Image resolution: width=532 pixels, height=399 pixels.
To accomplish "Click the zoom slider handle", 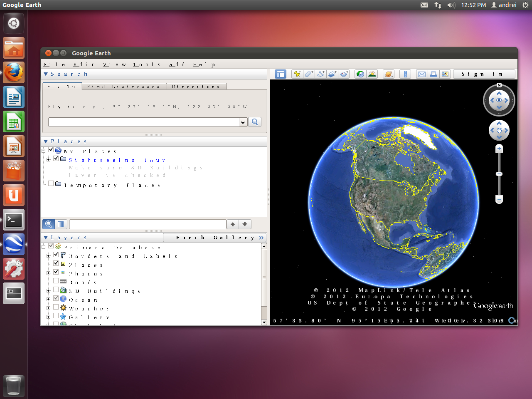I will pyautogui.click(x=499, y=174).
